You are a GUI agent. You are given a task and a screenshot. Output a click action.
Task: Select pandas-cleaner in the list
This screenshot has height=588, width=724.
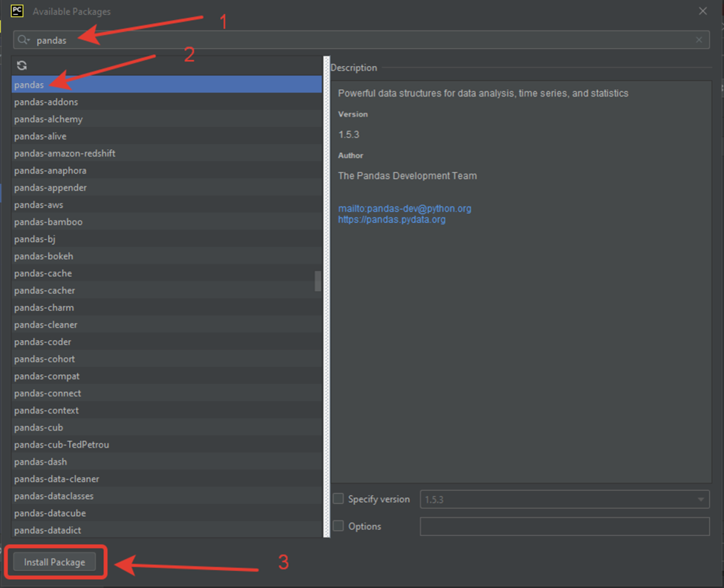pyautogui.click(x=166, y=324)
